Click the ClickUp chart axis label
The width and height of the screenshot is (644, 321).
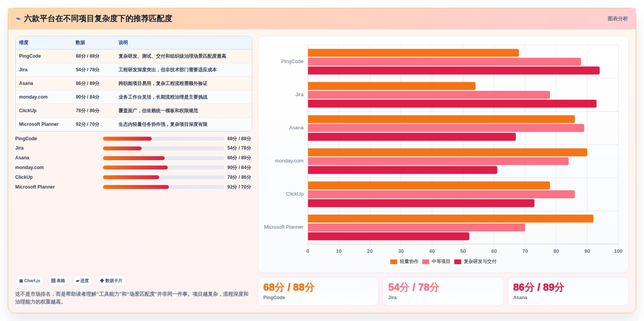pyautogui.click(x=295, y=194)
